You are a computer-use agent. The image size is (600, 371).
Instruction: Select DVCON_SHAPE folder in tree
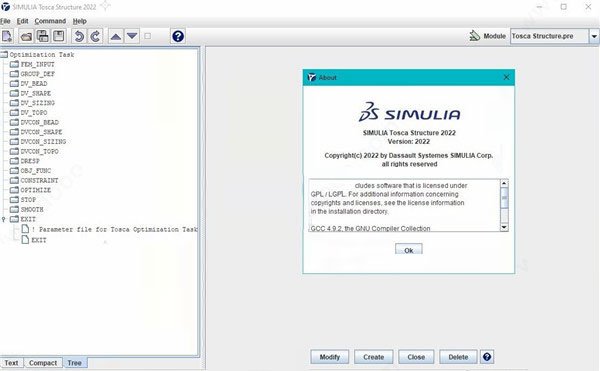click(41, 132)
